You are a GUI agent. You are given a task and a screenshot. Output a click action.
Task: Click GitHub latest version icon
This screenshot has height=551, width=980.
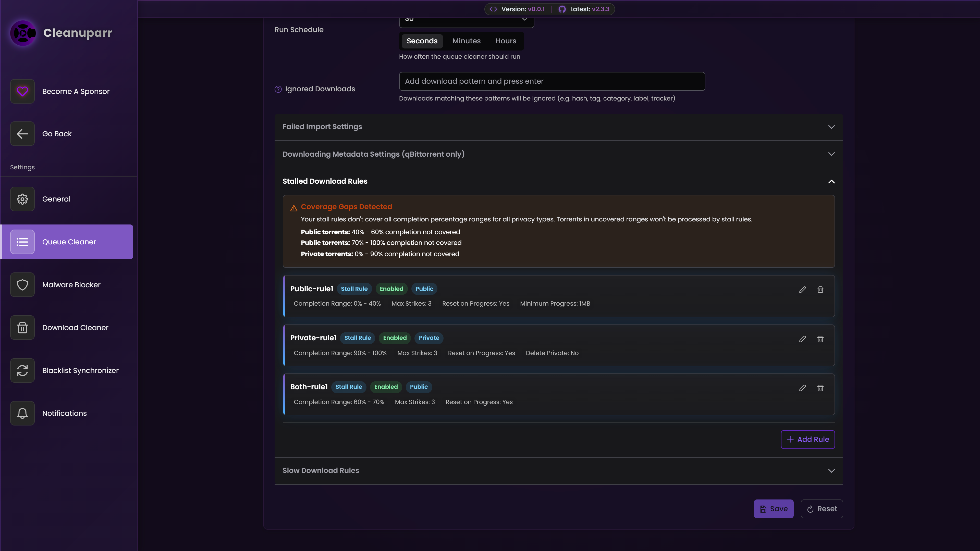(562, 9)
